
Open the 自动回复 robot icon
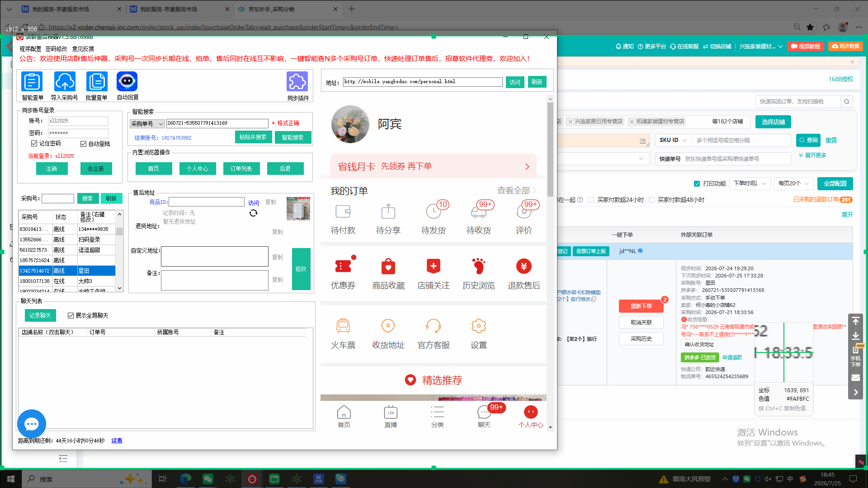tap(127, 82)
